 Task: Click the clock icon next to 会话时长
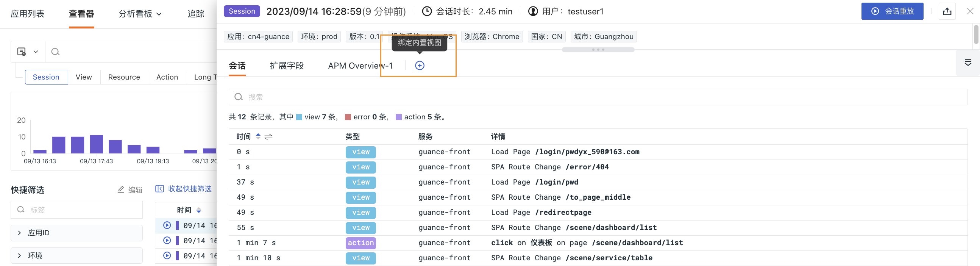427,11
